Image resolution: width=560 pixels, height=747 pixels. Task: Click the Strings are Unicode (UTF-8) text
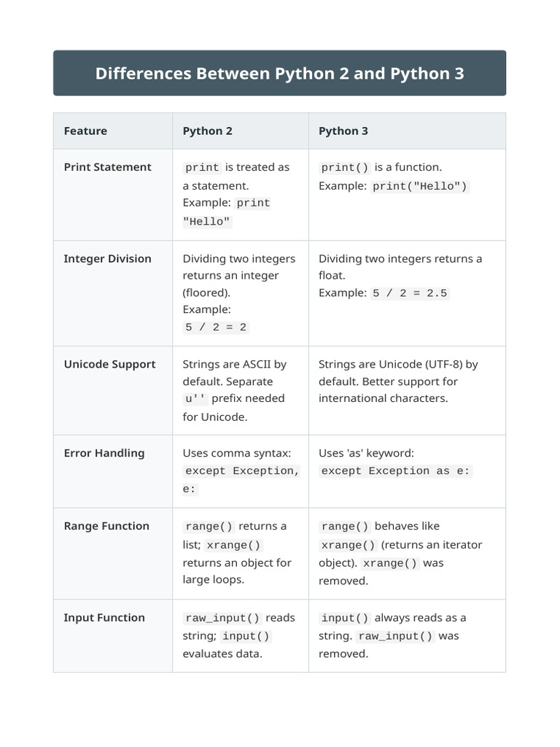click(391, 365)
